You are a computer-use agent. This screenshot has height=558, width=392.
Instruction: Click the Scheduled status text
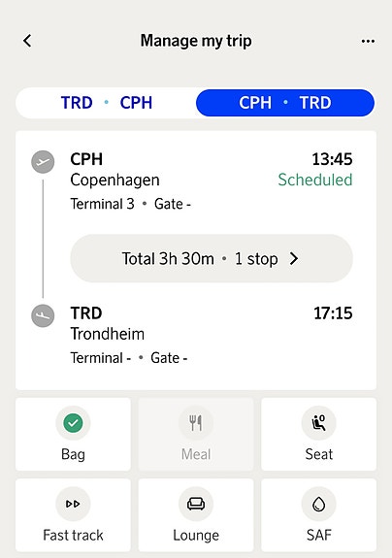(315, 180)
